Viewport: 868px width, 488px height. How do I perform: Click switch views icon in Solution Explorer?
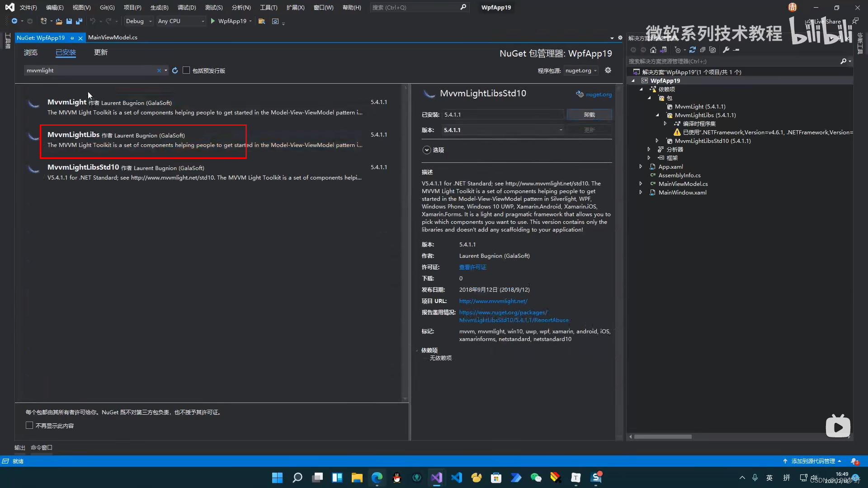tap(663, 50)
